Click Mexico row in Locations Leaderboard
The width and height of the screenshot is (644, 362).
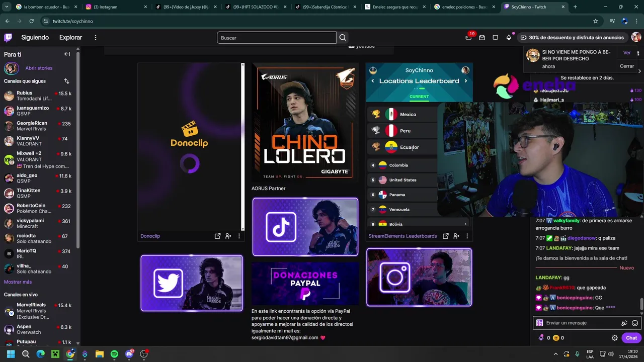[x=403, y=115]
